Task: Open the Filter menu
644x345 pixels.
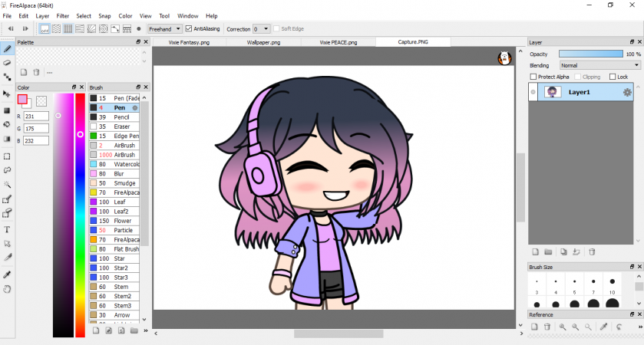Action: click(x=62, y=15)
